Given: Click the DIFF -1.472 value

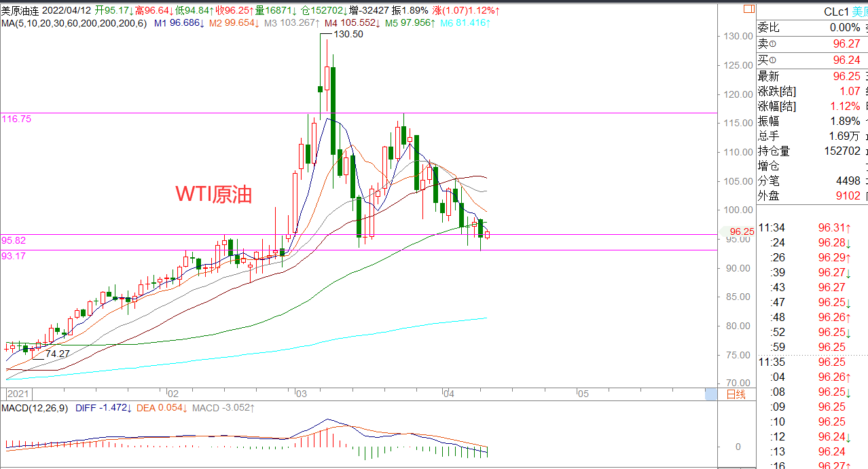Looking at the screenshot, I should [x=103, y=407].
